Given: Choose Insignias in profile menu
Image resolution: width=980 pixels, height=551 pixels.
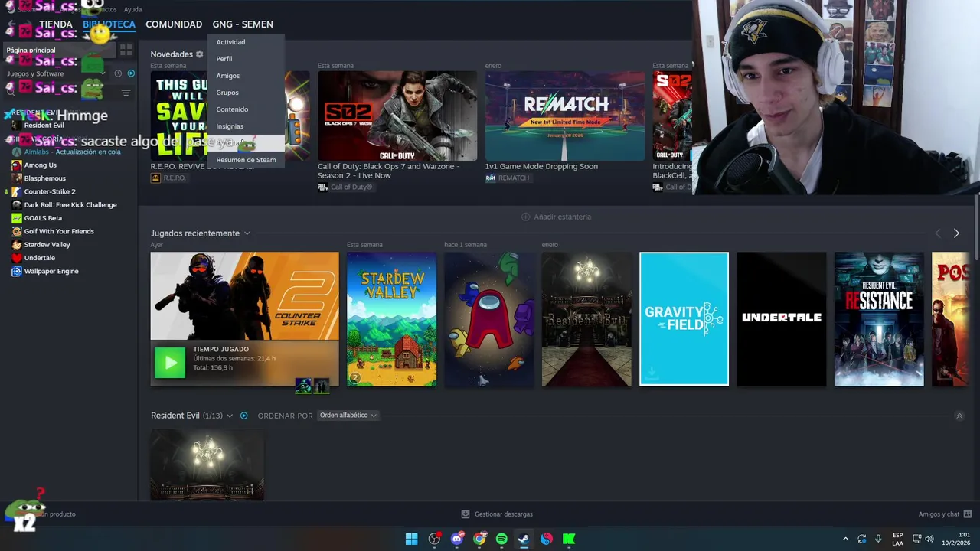Looking at the screenshot, I should [x=245, y=126].
